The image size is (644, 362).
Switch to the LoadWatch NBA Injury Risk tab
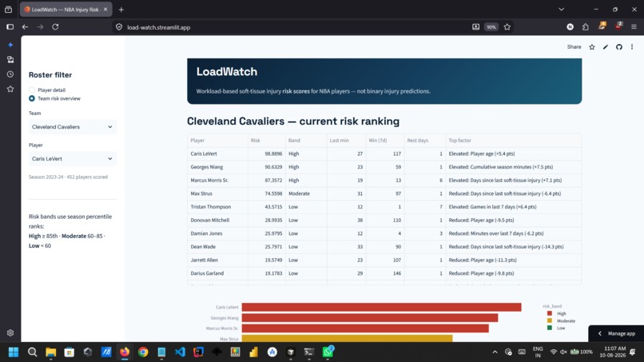(x=66, y=9)
